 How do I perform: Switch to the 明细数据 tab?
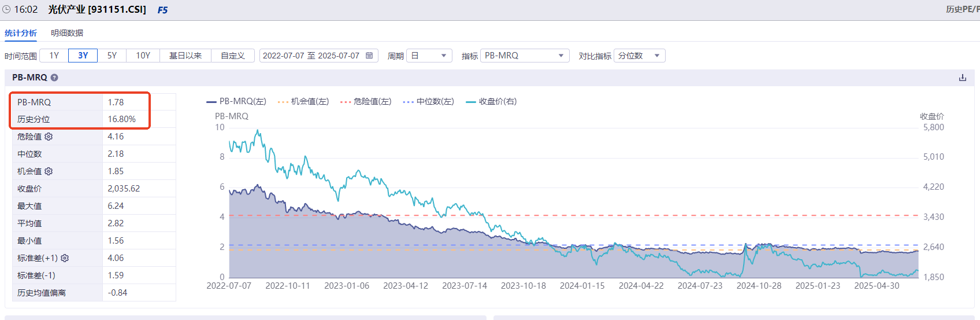click(67, 33)
